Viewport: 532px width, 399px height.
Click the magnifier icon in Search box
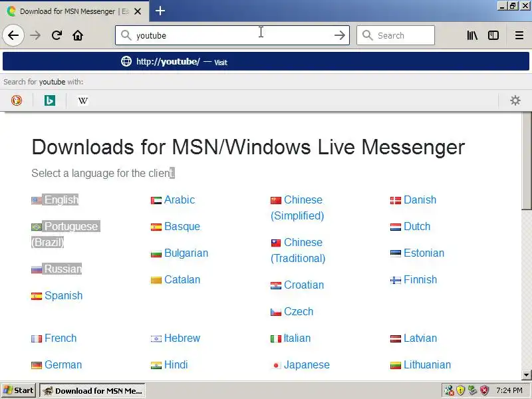coord(367,35)
